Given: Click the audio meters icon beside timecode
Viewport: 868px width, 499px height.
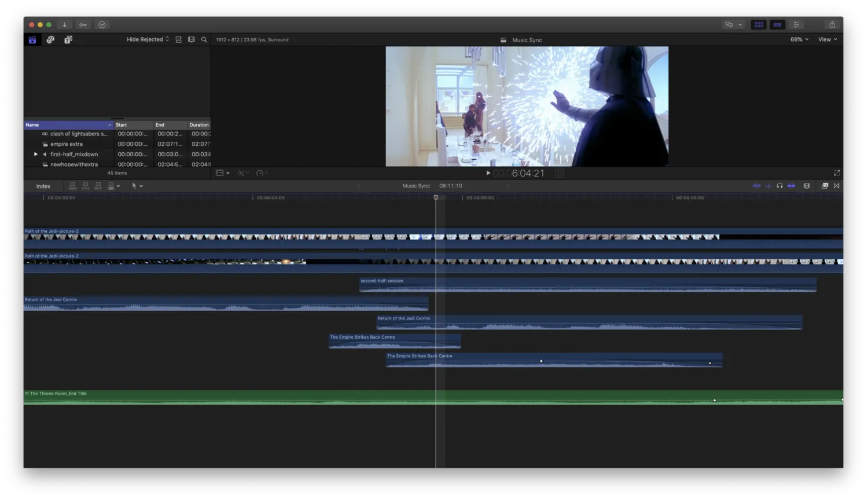Looking at the screenshot, I should [560, 173].
